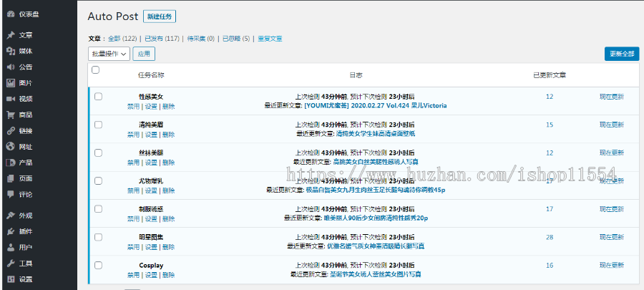Click the 应用 apply button
The image size is (644, 290).
[x=144, y=54]
